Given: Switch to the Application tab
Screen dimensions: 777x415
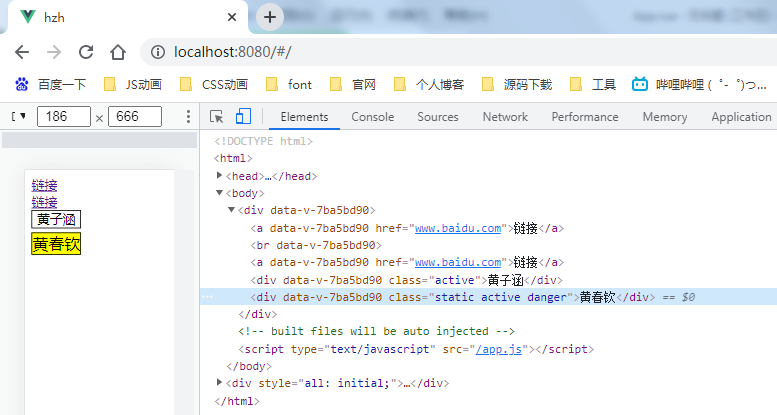Looking at the screenshot, I should point(741,117).
